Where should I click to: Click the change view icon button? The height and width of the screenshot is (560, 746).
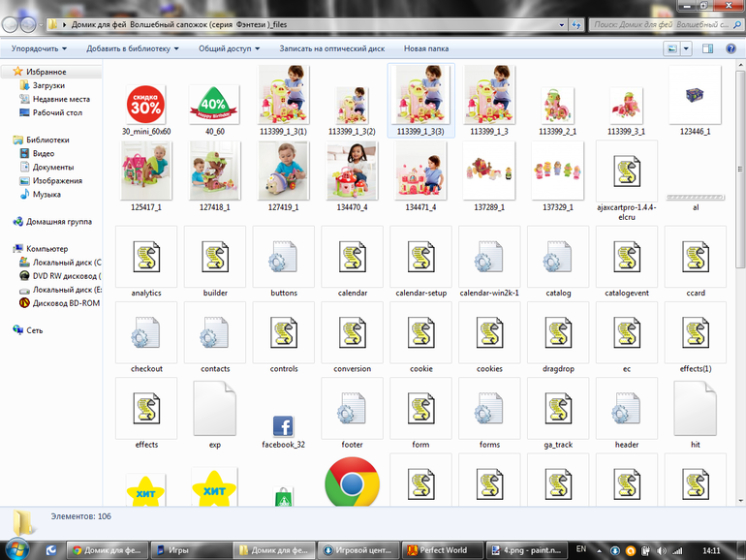click(672, 48)
